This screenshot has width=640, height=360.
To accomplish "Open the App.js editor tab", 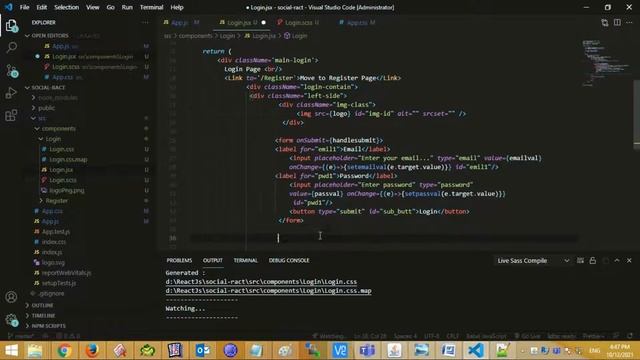I will (x=181, y=22).
